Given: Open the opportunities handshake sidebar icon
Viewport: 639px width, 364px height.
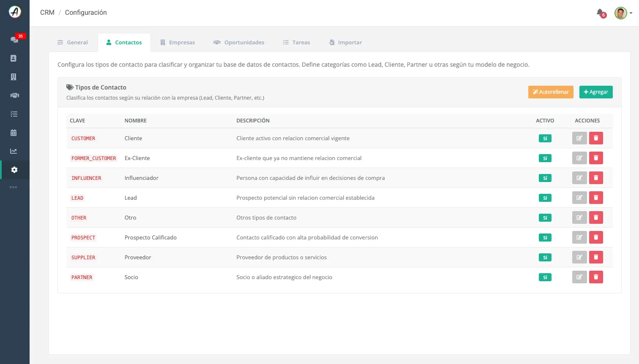Looking at the screenshot, I should click(x=14, y=95).
